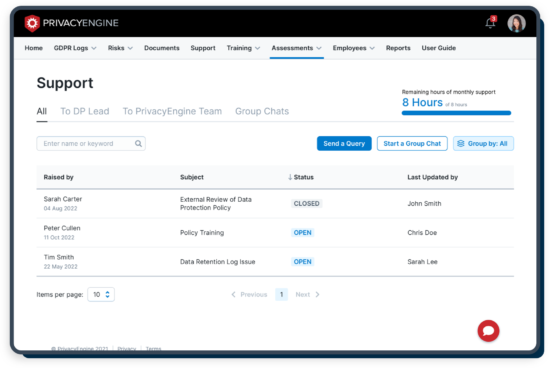Click Sarah Lee in Last Updated by
Viewport: 550px width, 368px height.
[422, 262]
